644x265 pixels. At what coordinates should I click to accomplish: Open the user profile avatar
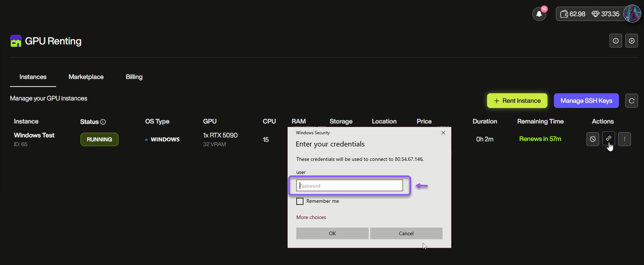tap(632, 14)
